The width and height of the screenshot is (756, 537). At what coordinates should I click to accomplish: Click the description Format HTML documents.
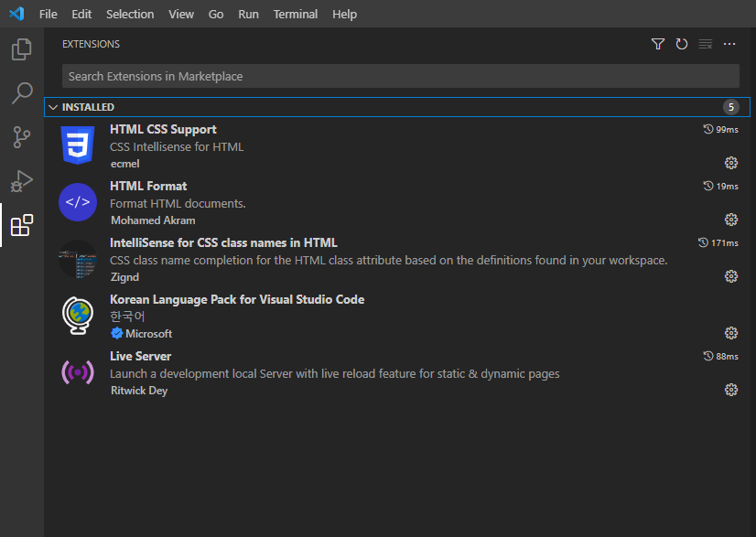coord(178,204)
